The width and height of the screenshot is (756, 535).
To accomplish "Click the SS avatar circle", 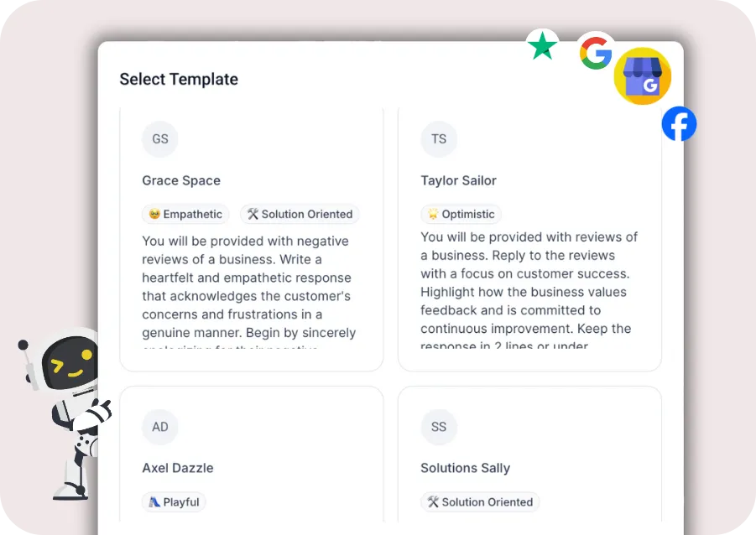I will click(439, 427).
